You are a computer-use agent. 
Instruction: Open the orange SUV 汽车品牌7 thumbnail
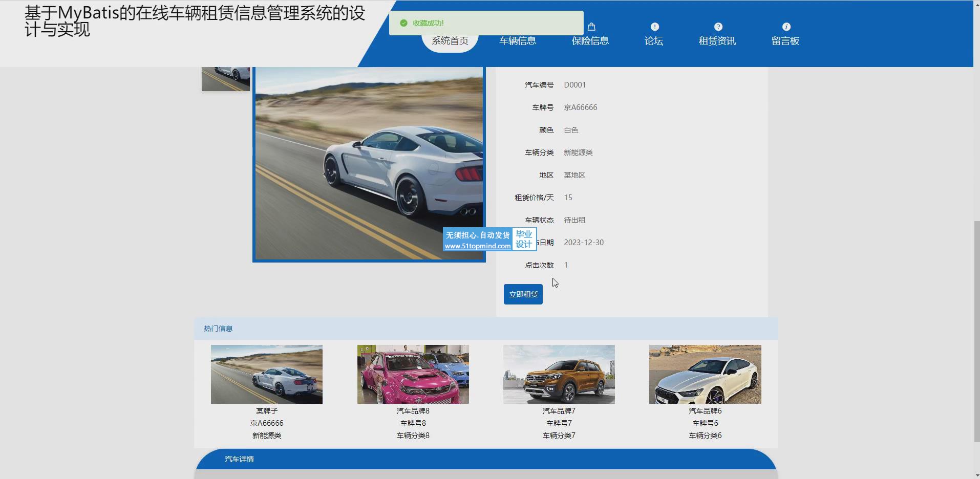point(559,374)
